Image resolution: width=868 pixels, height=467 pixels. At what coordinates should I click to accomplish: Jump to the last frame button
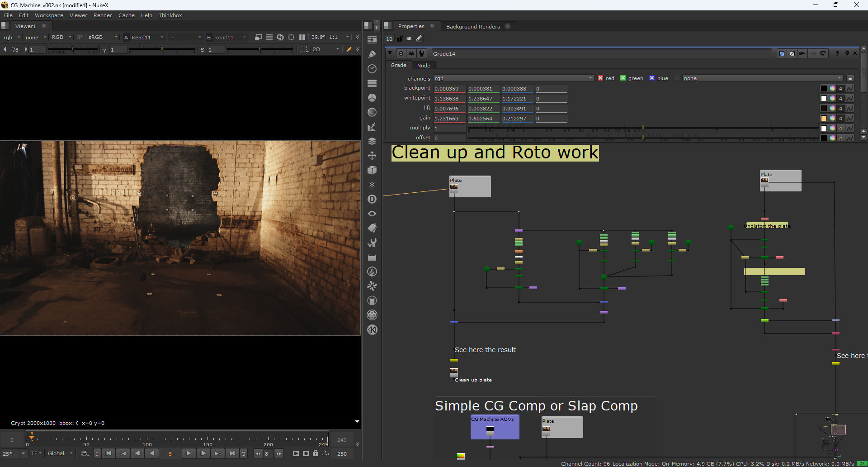[x=232, y=453]
